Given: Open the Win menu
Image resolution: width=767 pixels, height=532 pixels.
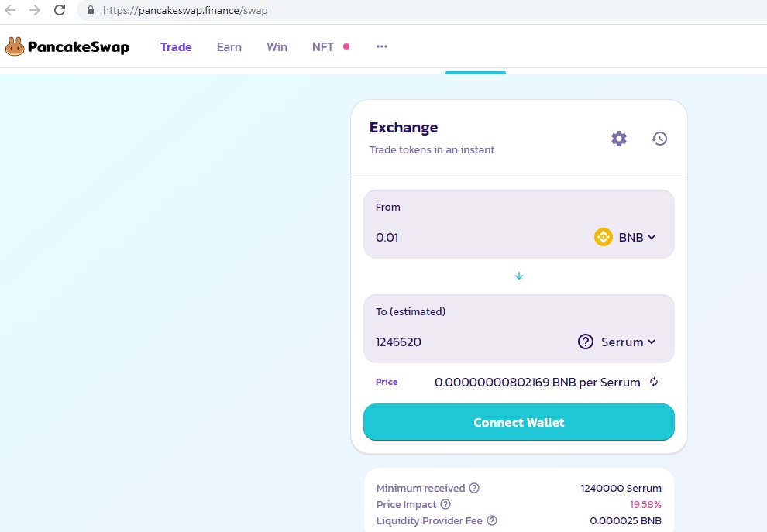Looking at the screenshot, I should [x=277, y=47].
